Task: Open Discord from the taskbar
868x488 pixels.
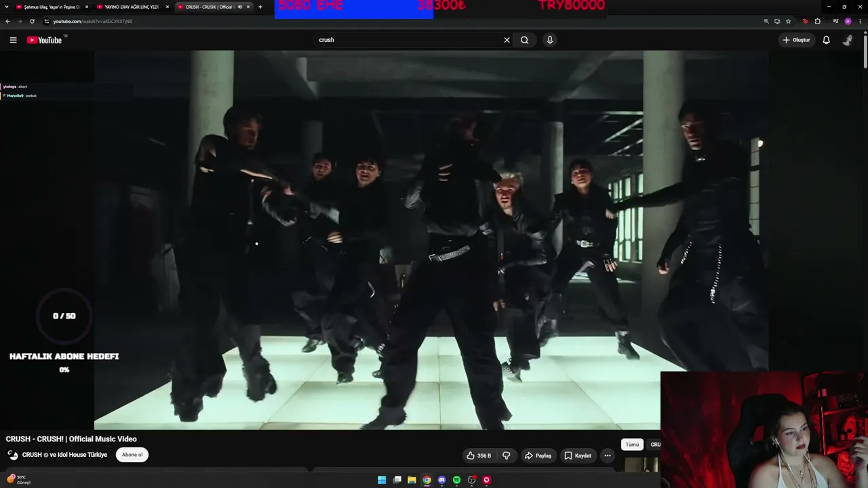Action: (441, 480)
